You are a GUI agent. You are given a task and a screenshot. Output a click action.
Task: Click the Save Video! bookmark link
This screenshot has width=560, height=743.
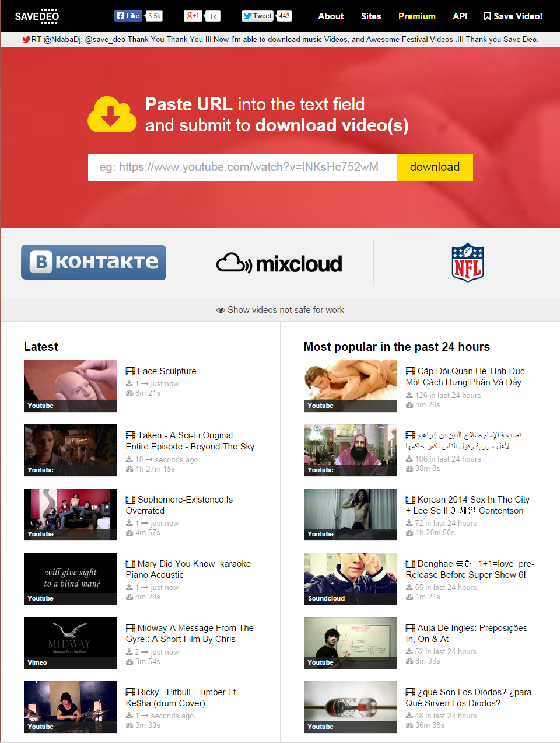pos(513,16)
